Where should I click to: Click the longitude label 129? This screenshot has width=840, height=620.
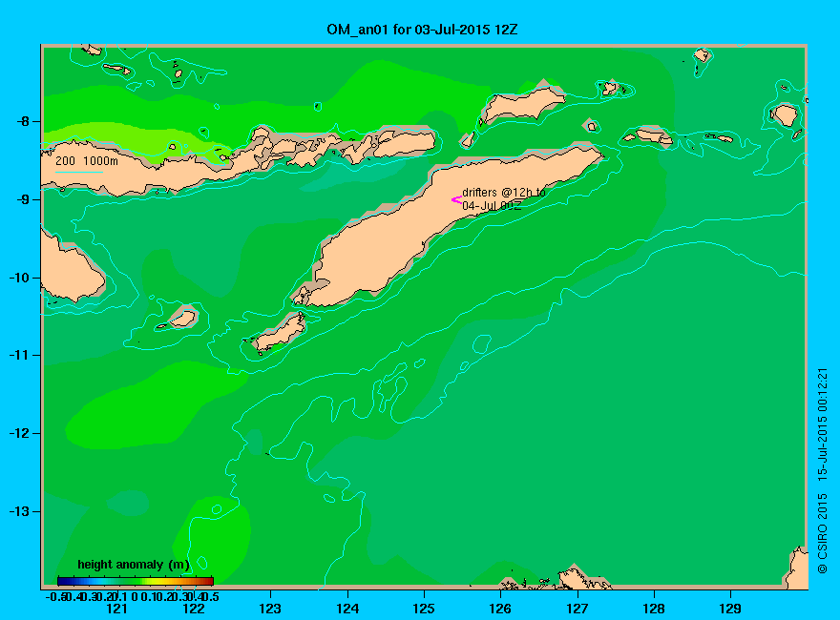[730, 609]
